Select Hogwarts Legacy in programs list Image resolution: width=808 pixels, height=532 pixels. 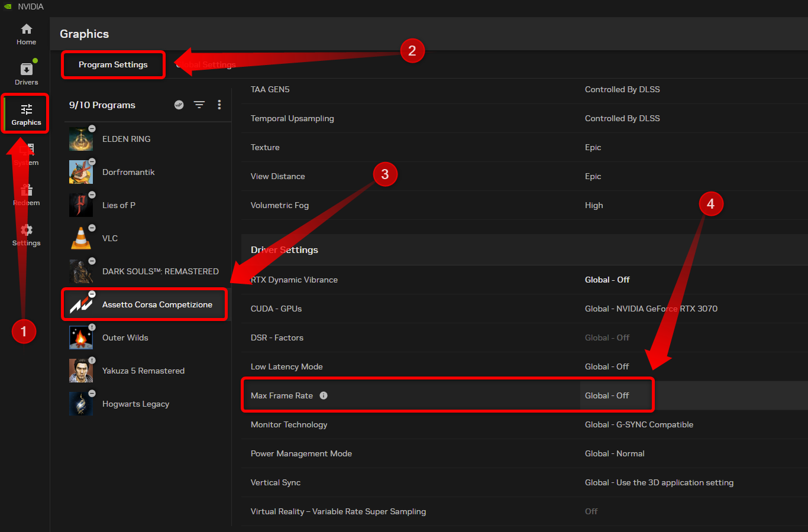[147, 404]
